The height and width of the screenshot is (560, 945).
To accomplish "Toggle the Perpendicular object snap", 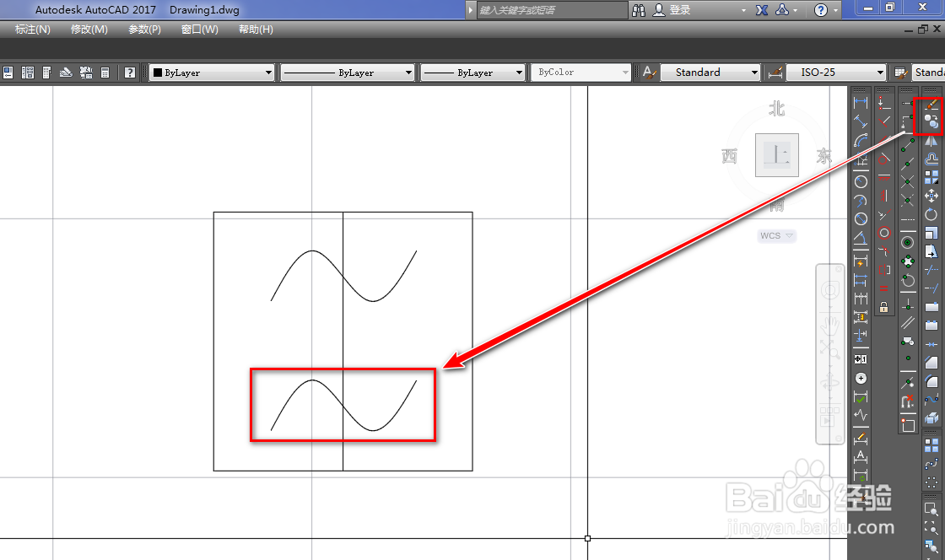I will (908, 304).
